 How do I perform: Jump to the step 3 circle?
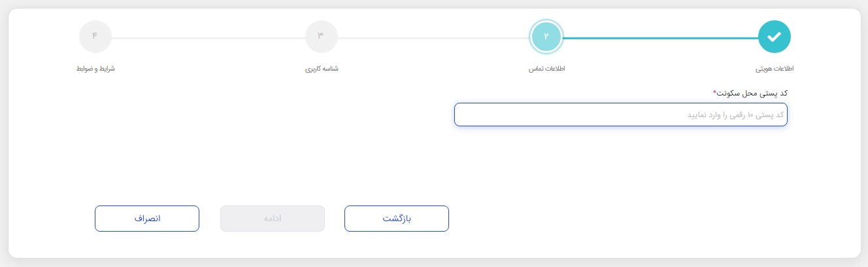(321, 37)
